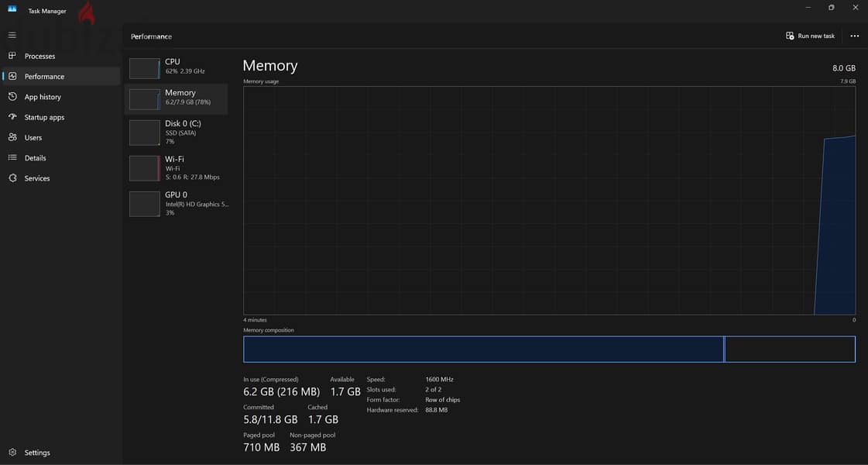Screen dimensions: 868x465
Task: Select the Startup apps icon
Action: (12, 117)
